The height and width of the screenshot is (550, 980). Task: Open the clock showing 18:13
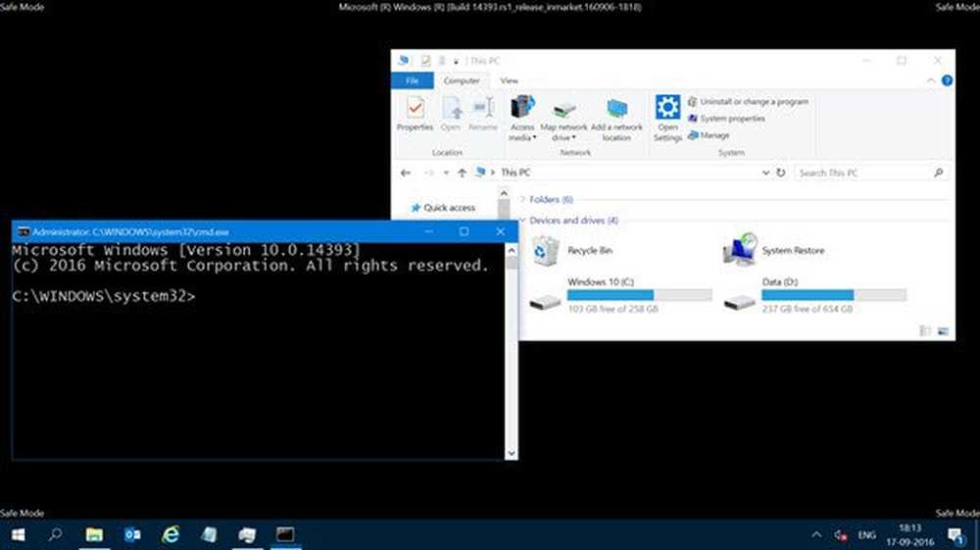coord(910,535)
